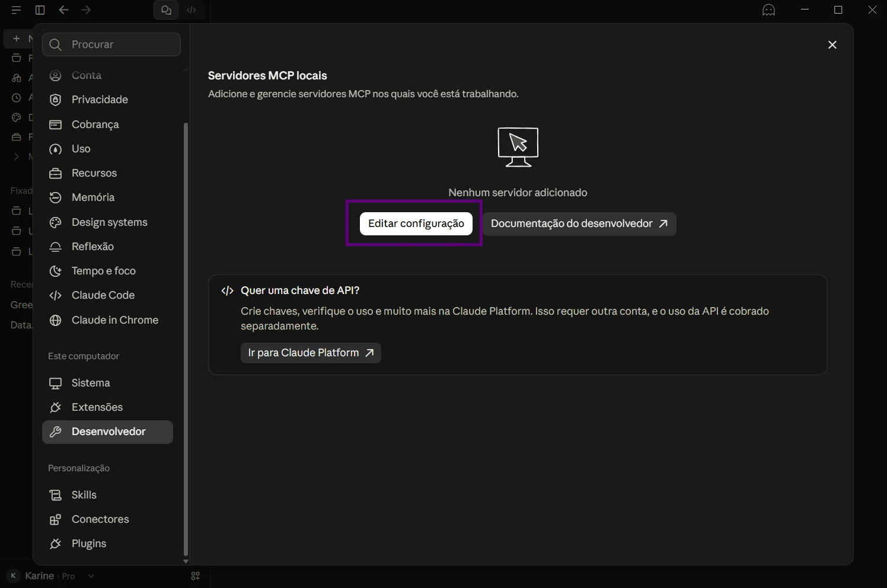Expand the Karine Pro account chevron
Viewport: 887px width, 588px height.
(x=91, y=576)
